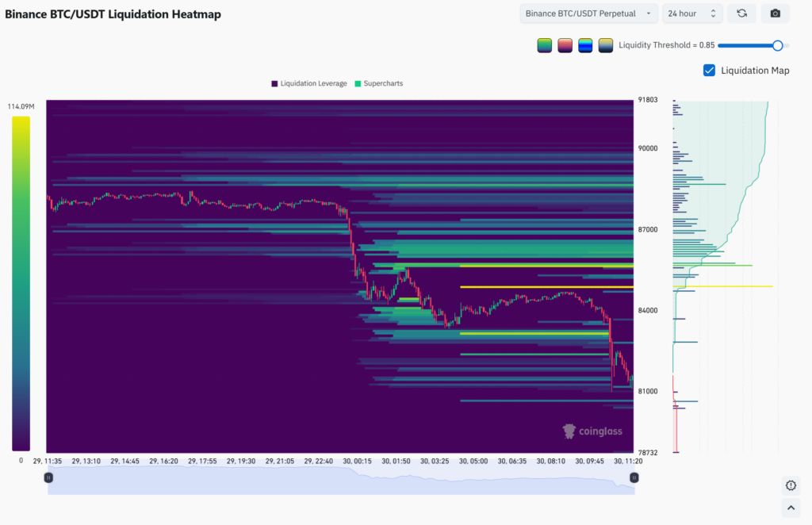
Task: Click the coinglass watermark logo
Action: click(x=592, y=431)
